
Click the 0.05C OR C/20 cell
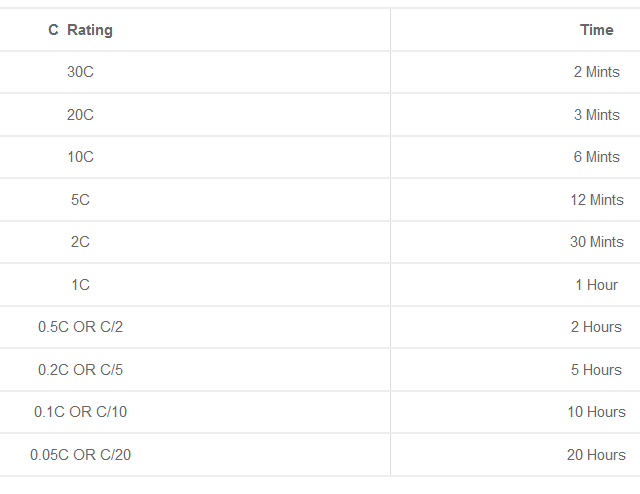[80, 455]
